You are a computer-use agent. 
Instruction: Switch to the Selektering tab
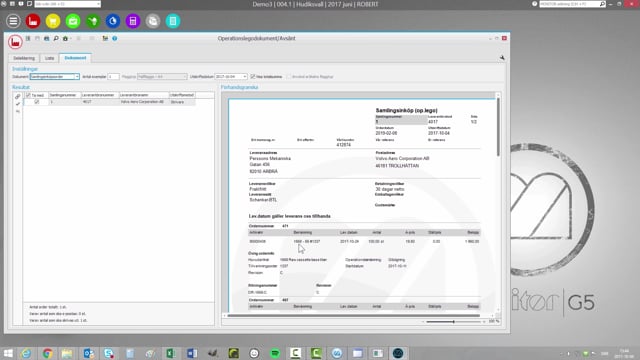pos(24,58)
